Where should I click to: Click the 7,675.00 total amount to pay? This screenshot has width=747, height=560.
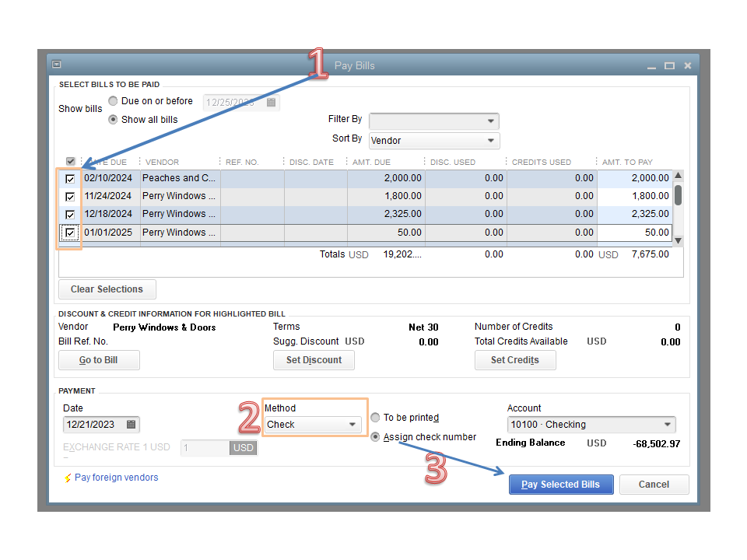click(651, 254)
